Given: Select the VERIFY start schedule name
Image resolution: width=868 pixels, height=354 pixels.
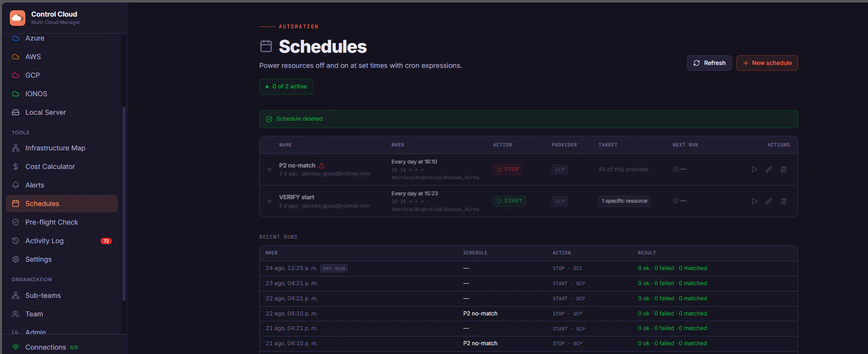Looking at the screenshot, I should (x=297, y=197).
